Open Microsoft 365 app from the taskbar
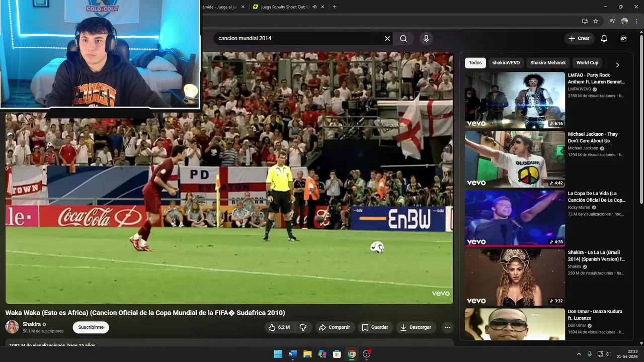The height and width of the screenshot is (362, 644). [x=322, y=354]
